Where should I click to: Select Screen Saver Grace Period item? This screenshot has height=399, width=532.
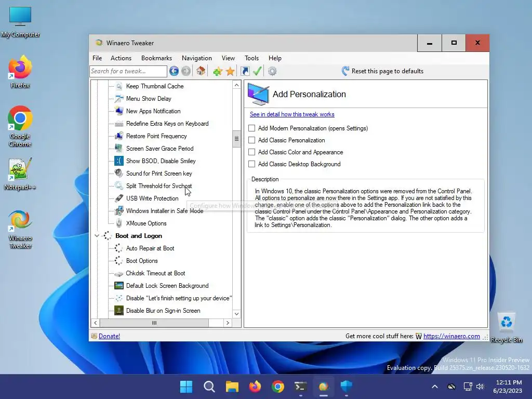pyautogui.click(x=160, y=149)
